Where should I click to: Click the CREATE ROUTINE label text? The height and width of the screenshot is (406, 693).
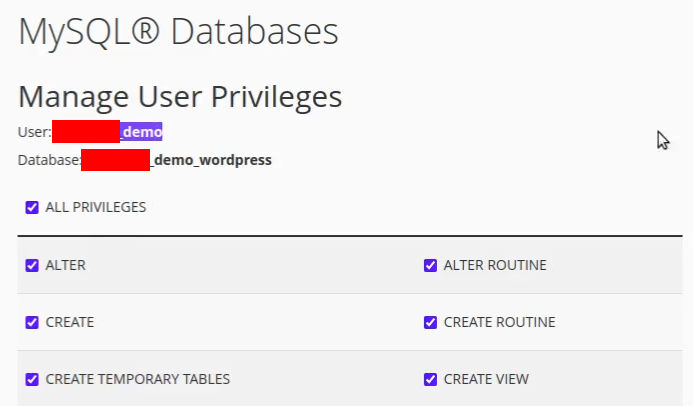pyautogui.click(x=499, y=322)
